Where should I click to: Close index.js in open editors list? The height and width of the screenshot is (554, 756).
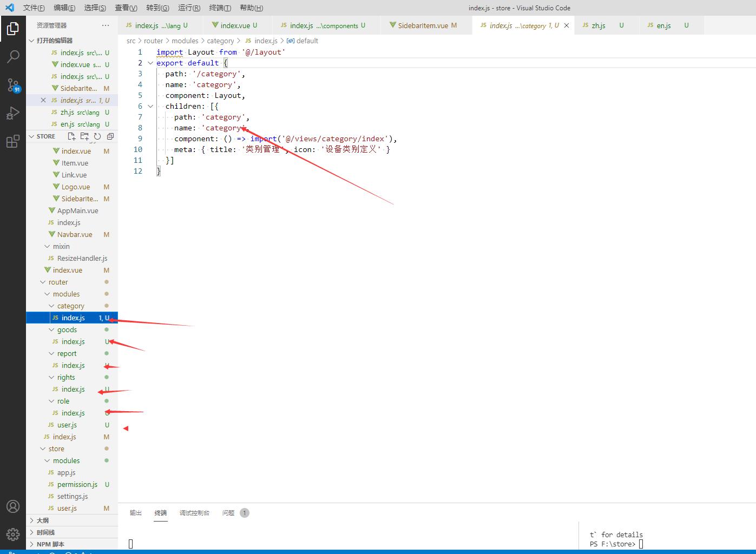point(43,100)
